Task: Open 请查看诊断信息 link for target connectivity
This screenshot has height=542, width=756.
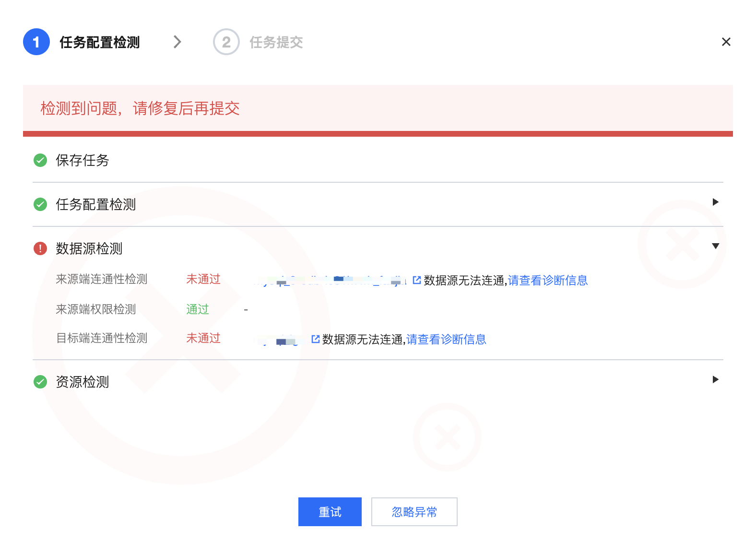Action: pos(446,339)
